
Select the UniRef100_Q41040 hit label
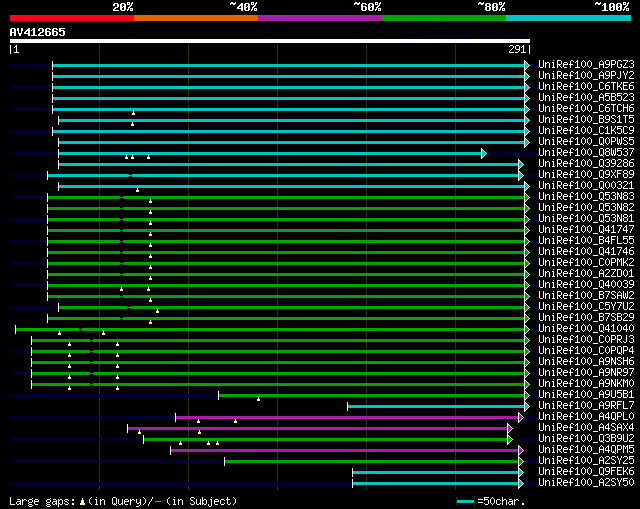point(585,329)
